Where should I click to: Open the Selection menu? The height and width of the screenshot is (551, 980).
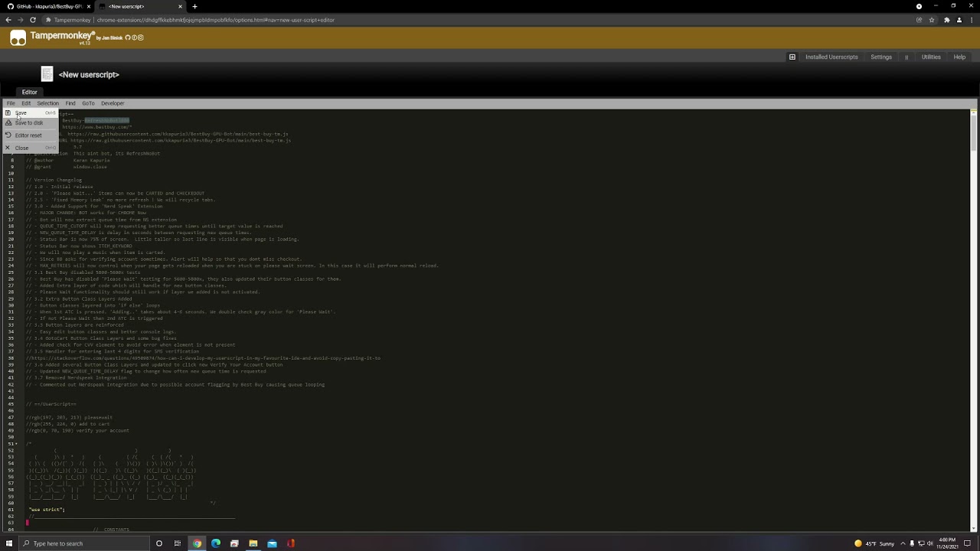(47, 103)
